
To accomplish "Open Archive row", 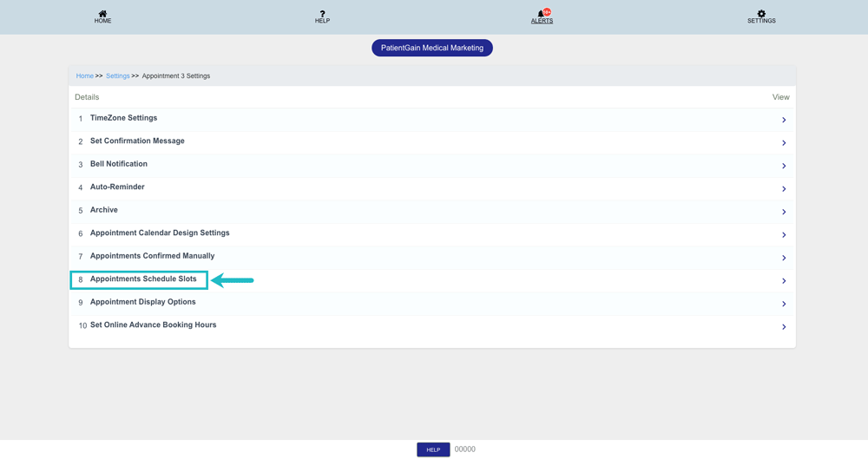I will (x=431, y=212).
